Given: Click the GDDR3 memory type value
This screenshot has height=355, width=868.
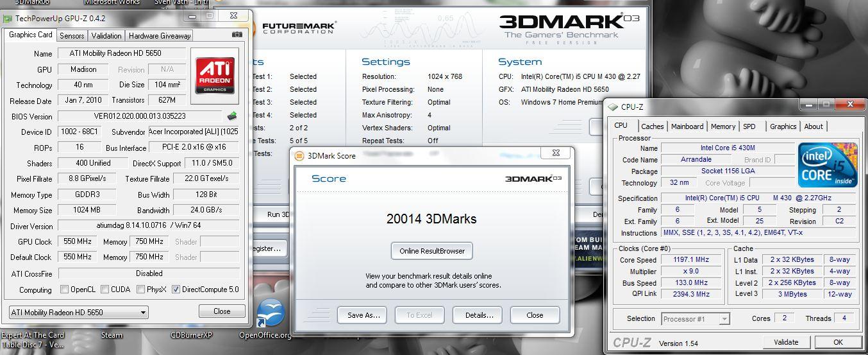Looking at the screenshot, I should point(87,195).
